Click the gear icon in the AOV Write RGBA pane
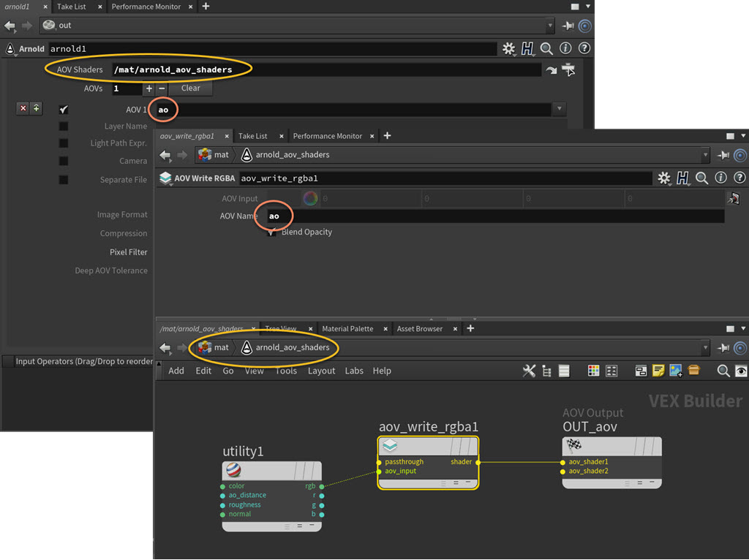749x560 pixels. (664, 178)
